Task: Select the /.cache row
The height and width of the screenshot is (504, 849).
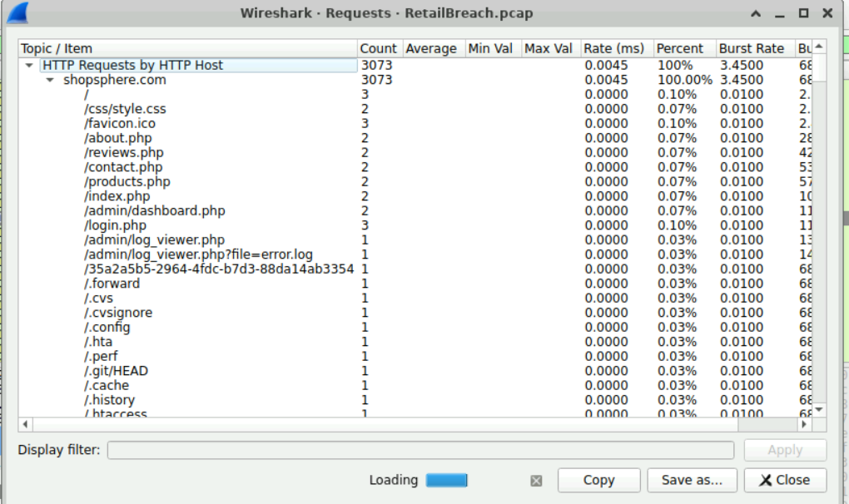Action: point(415,387)
